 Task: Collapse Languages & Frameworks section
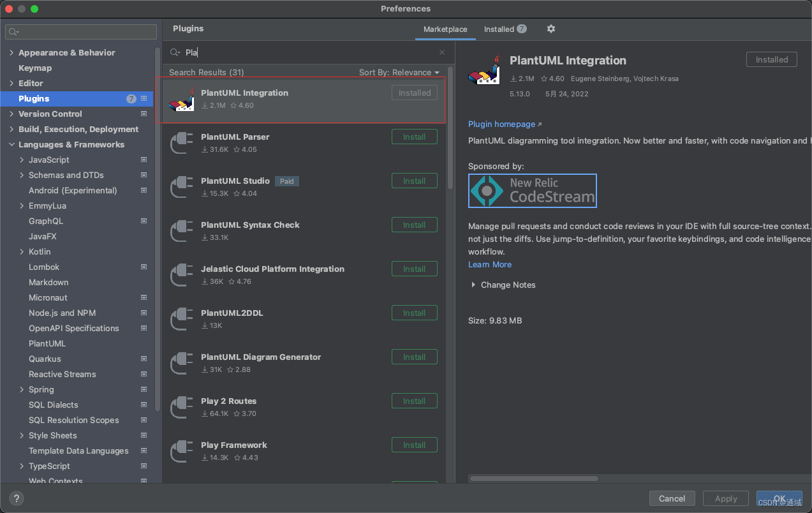(x=11, y=145)
